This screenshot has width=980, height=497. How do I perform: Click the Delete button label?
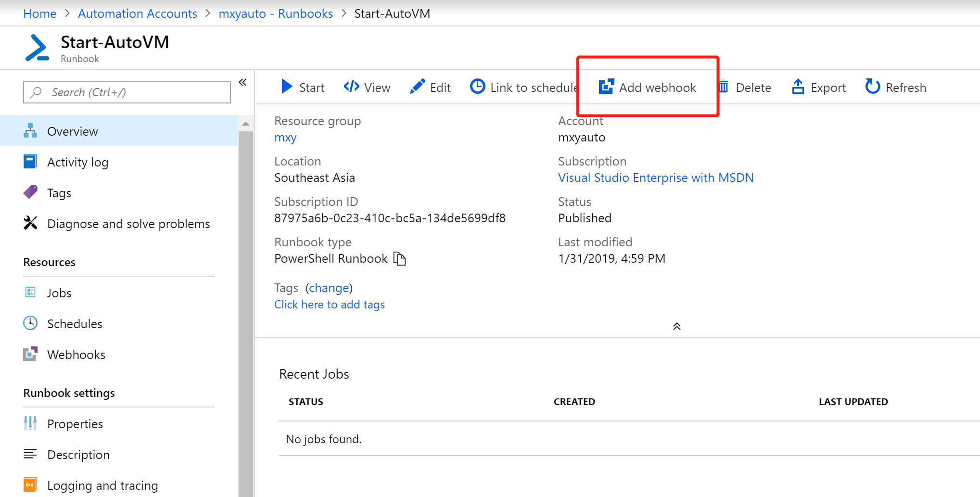click(x=753, y=88)
